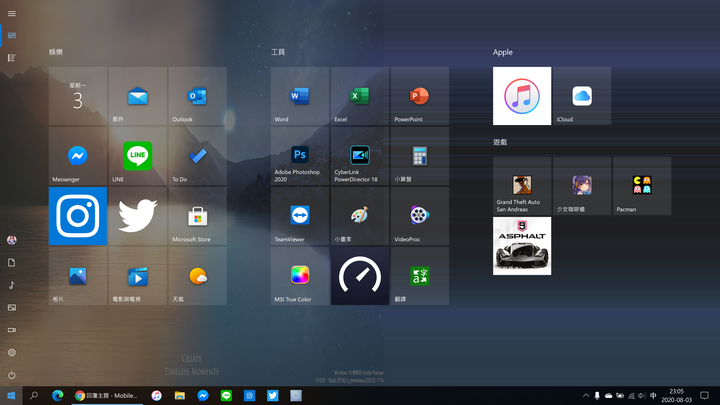Screen dimensions: 720x405
Task: Launch the Outlook tile
Action: click(x=197, y=96)
